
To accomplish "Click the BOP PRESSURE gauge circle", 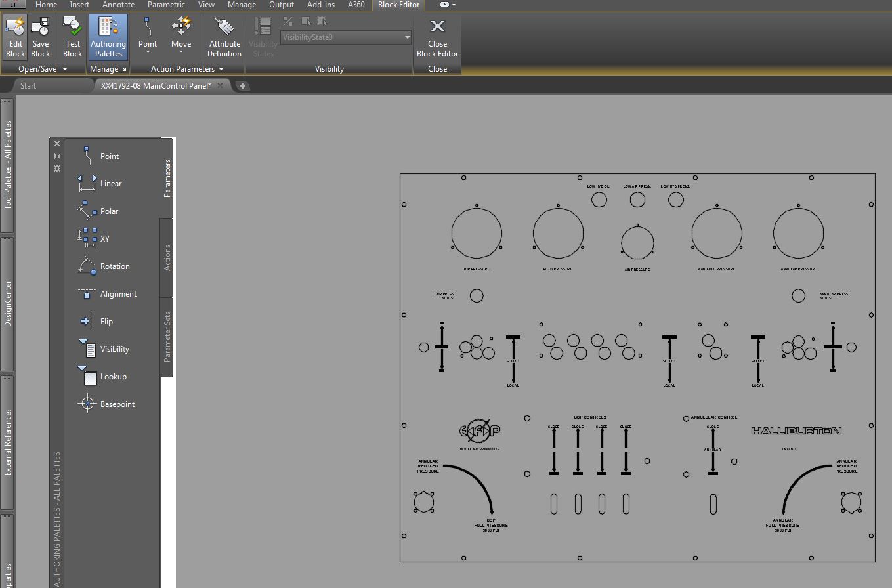I will tap(477, 233).
